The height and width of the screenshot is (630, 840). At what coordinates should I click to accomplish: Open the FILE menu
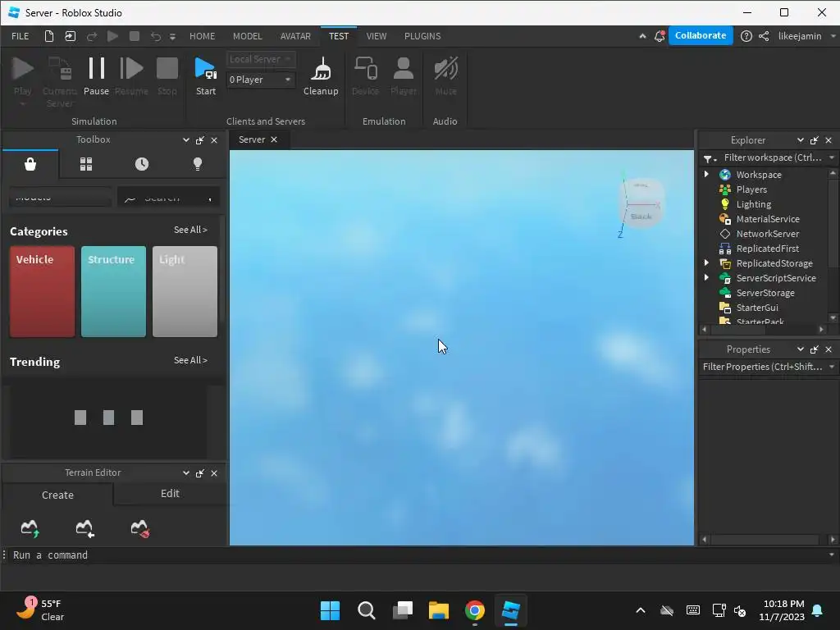21,36
